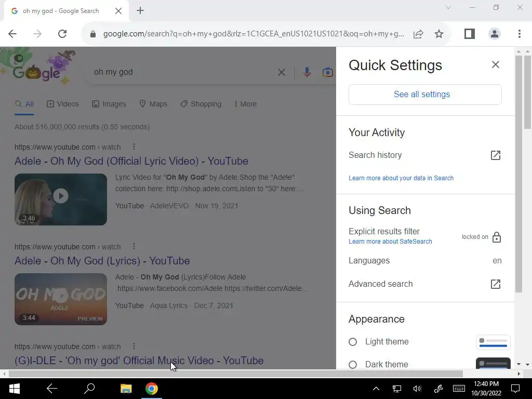Select the Light theme radio button
Image resolution: width=532 pixels, height=399 pixels.
(353, 342)
